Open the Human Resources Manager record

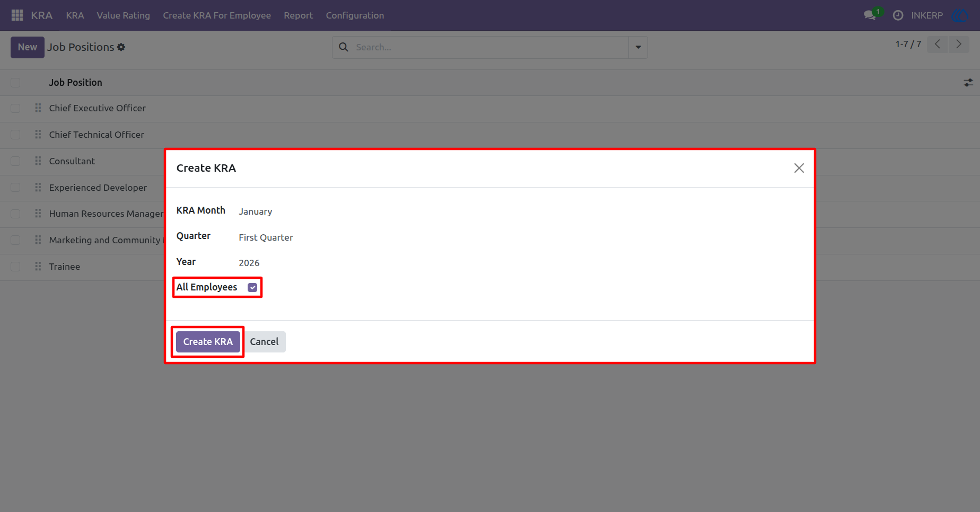[106, 214]
